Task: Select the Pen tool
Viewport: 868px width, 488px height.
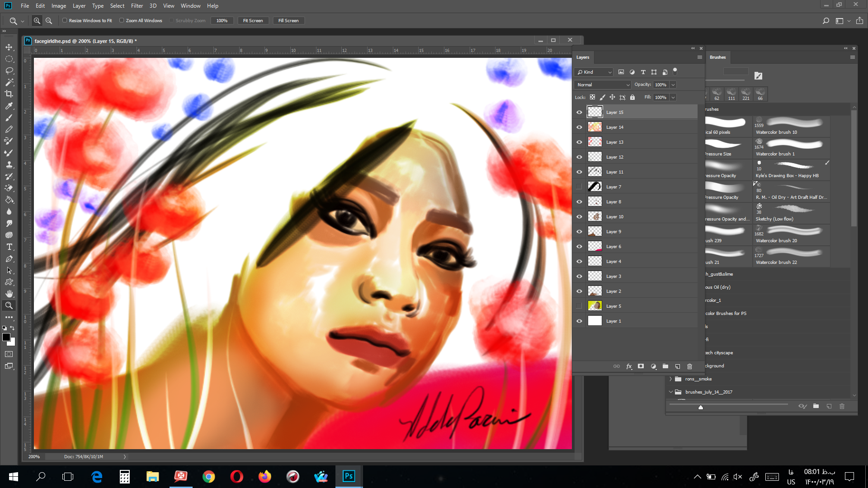Action: coord(9,258)
